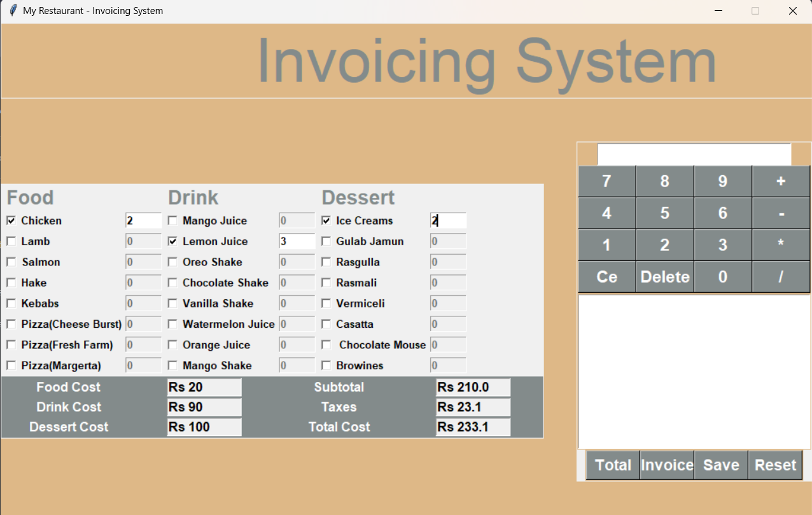Close the Invoicing System window

pyautogui.click(x=793, y=11)
